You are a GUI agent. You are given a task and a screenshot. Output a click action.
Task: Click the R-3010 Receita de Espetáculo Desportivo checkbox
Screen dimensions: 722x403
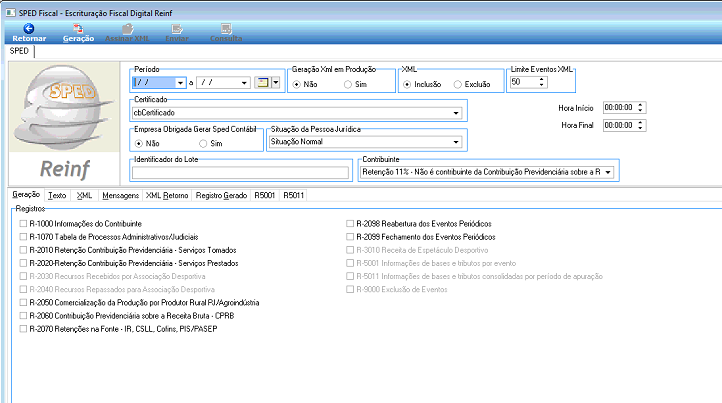(x=350, y=250)
